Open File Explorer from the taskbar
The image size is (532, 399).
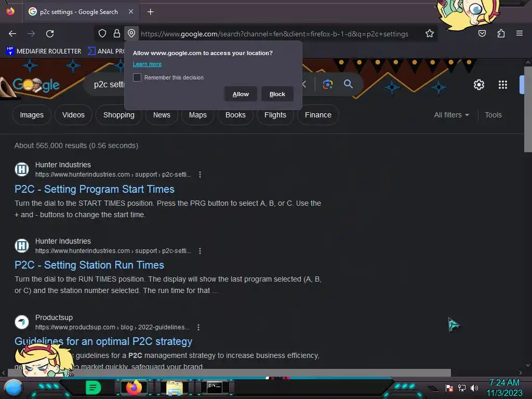tap(175, 388)
